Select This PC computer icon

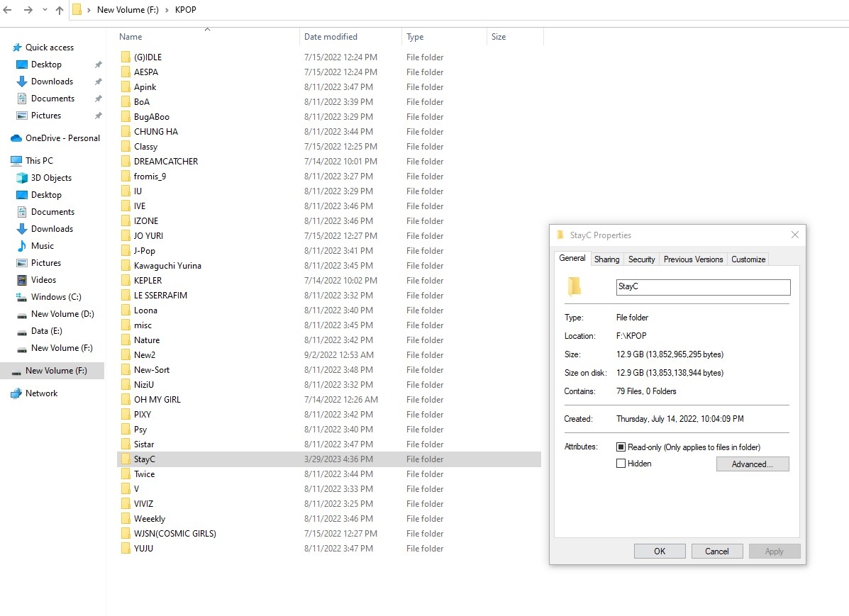[x=16, y=161]
